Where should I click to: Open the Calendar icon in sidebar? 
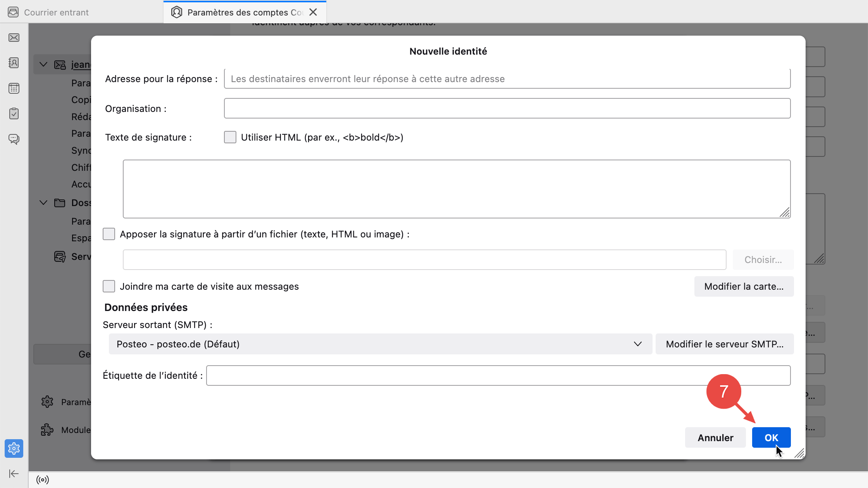point(14,88)
